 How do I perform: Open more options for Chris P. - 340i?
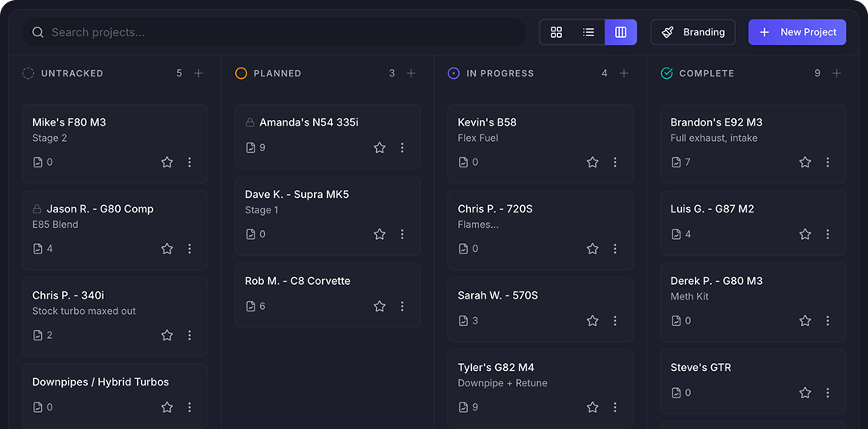tap(189, 335)
